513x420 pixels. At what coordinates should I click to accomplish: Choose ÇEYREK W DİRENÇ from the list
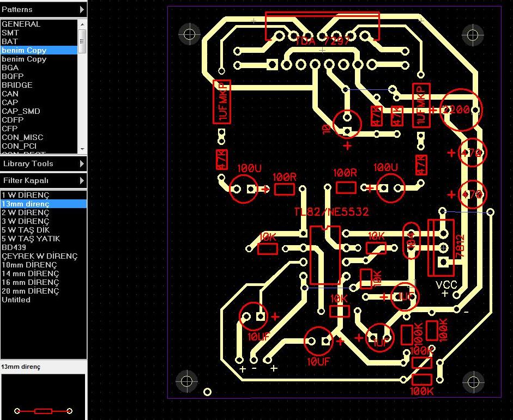39,256
